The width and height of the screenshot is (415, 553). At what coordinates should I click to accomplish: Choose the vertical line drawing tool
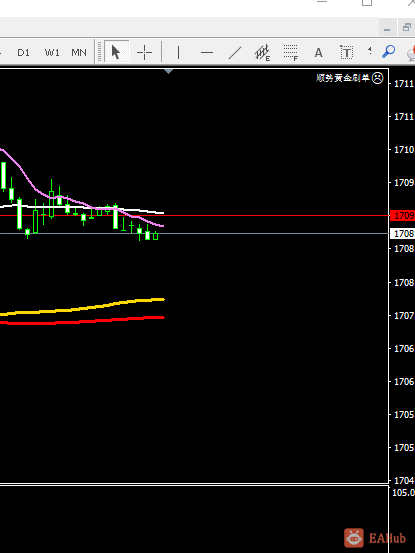tap(178, 53)
